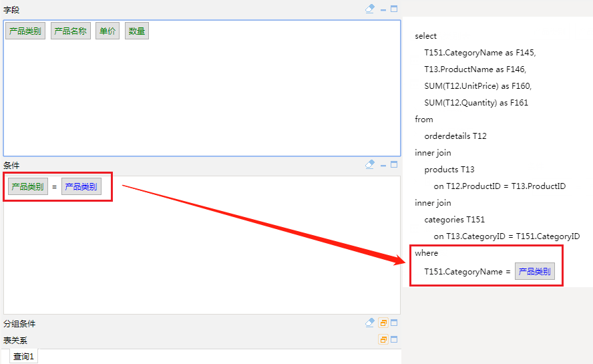Screen dimensions: 593x364
Task: Click the line 'SUM(T12.Quantity) as F161'
Action: 476,103
